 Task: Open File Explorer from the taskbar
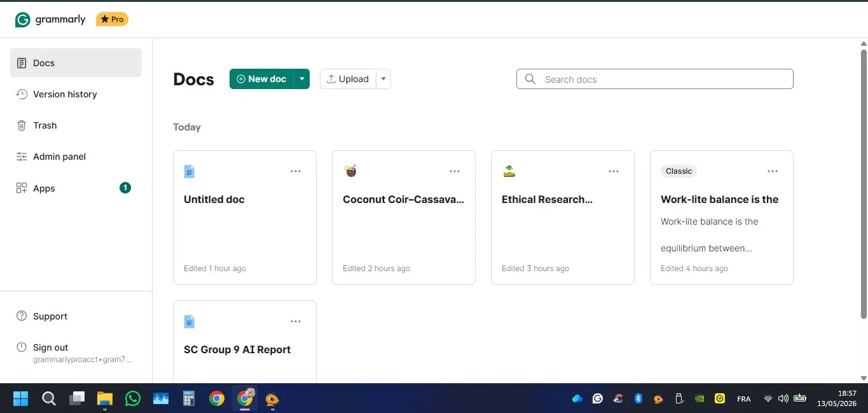coord(105,399)
